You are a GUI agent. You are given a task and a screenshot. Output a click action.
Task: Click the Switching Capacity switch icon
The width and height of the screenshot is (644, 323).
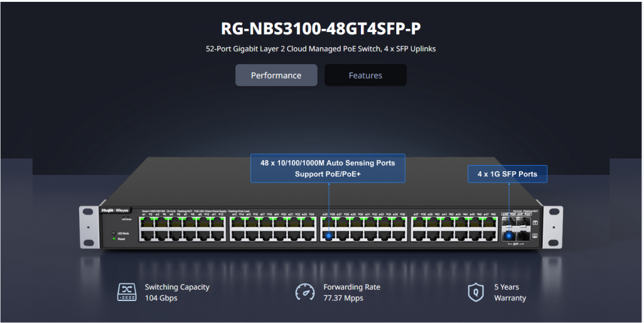point(127,292)
